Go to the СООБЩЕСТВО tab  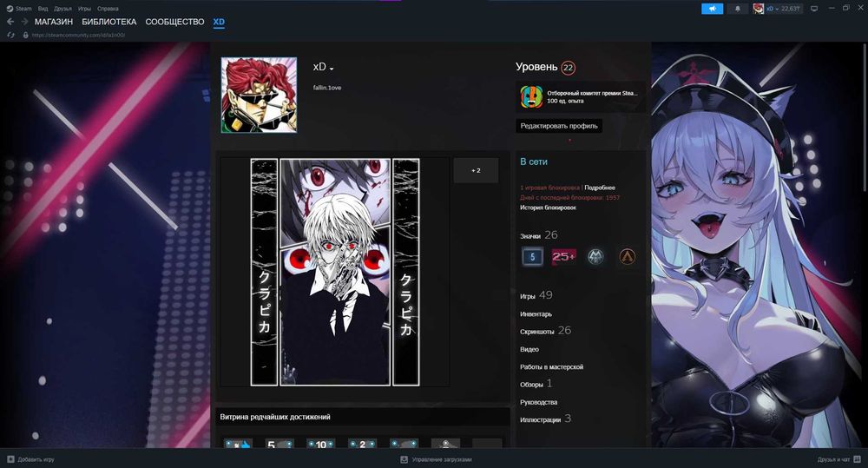[x=175, y=22]
